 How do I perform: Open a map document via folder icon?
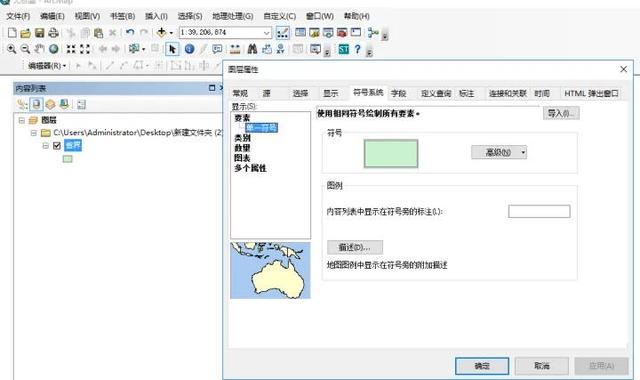(x=25, y=33)
